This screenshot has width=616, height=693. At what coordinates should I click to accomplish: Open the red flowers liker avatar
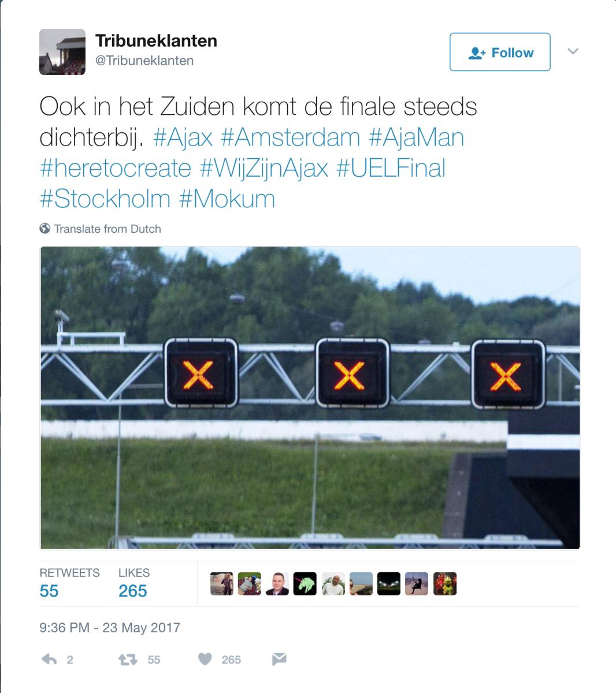click(x=445, y=584)
